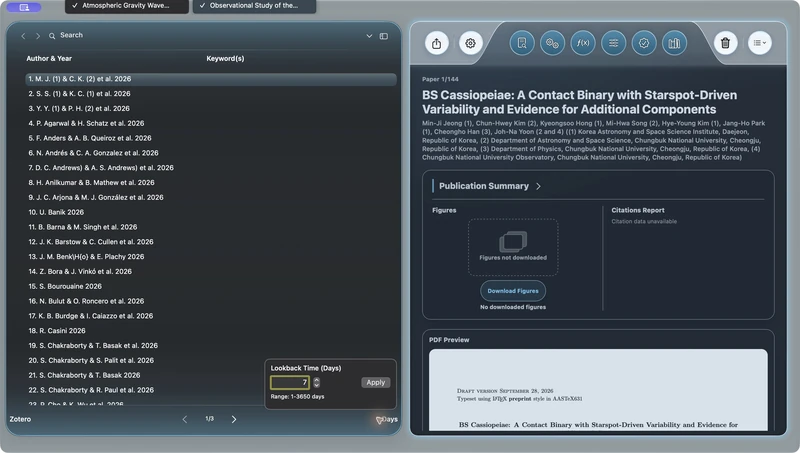Select paper 7 by D. C. Andrews
Screen dimensions: 800x453
211,168
